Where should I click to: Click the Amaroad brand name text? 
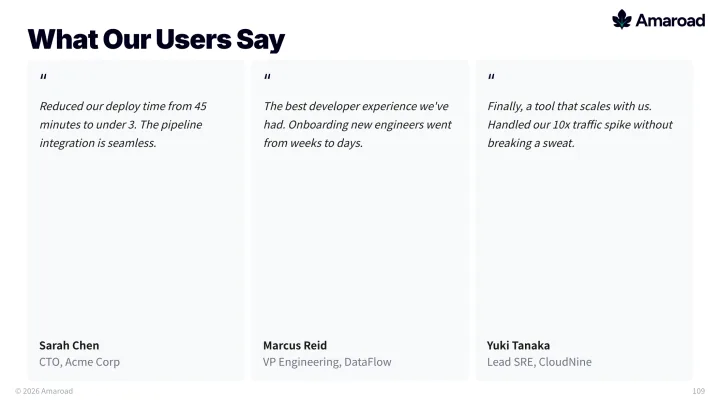click(x=670, y=21)
